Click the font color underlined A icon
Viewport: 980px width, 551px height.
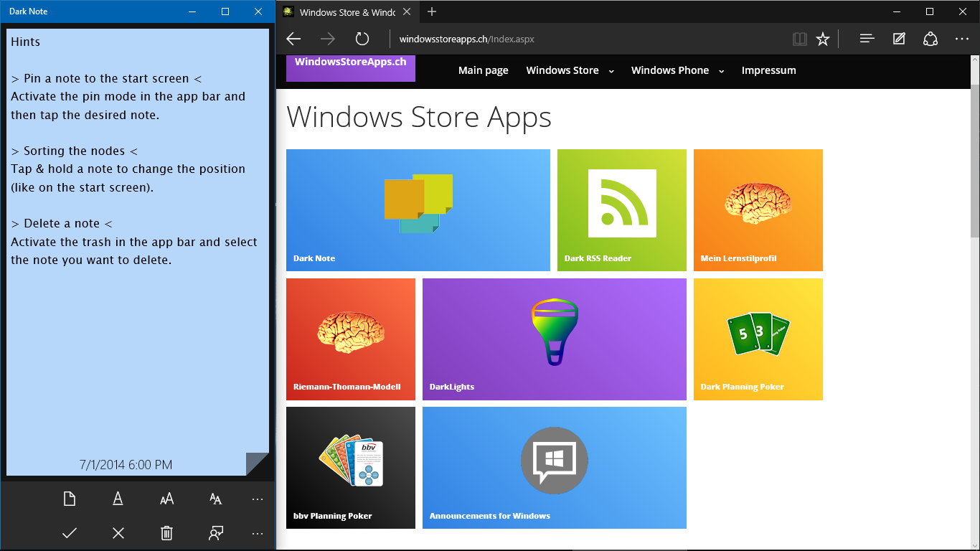118,499
